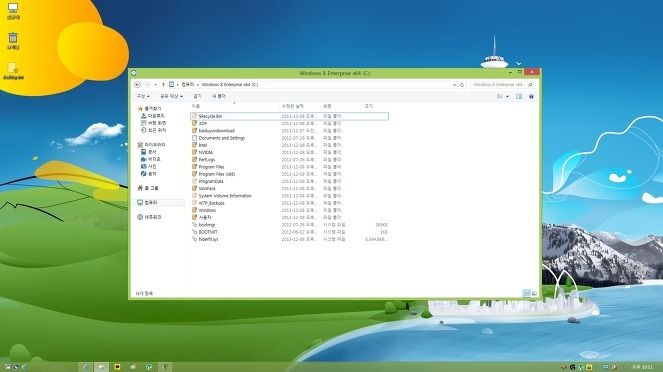This screenshot has width=663, height=372.
Task: Click the taskbar clock
Action: (x=642, y=367)
